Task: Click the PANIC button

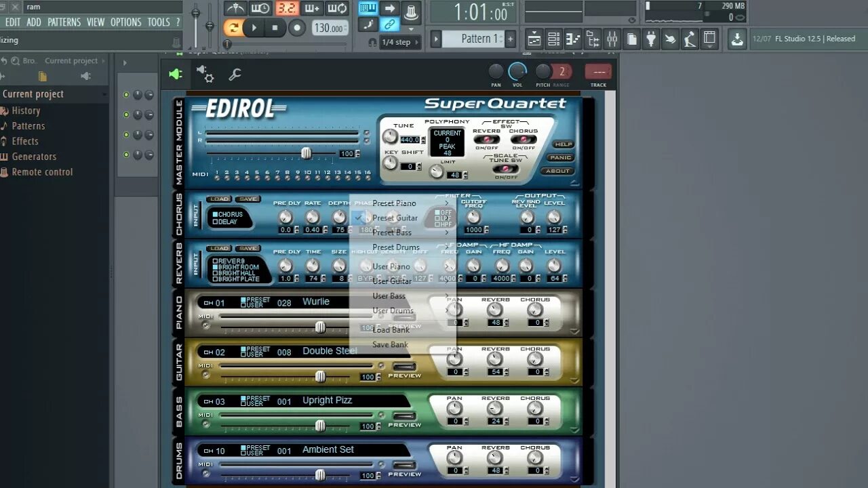Action: coord(561,158)
